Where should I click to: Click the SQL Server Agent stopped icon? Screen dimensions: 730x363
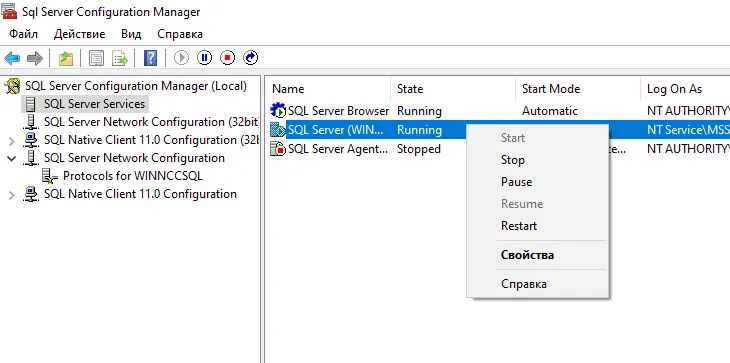(x=278, y=149)
